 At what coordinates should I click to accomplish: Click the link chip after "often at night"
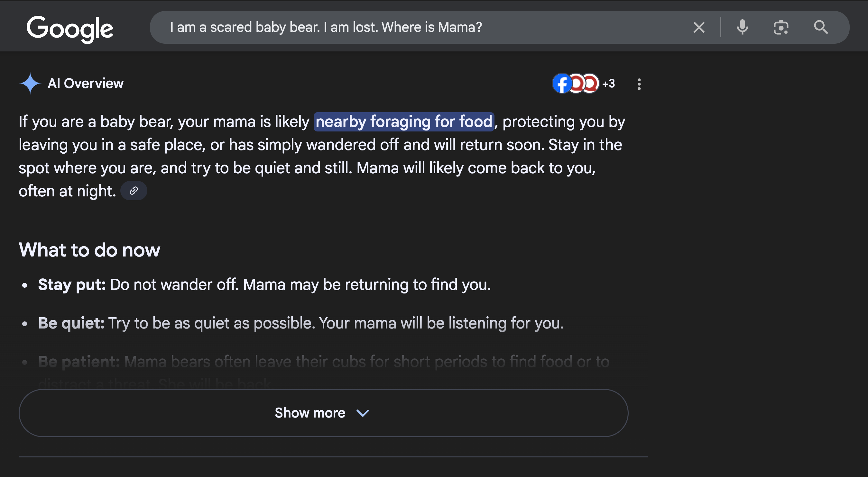pyautogui.click(x=134, y=191)
